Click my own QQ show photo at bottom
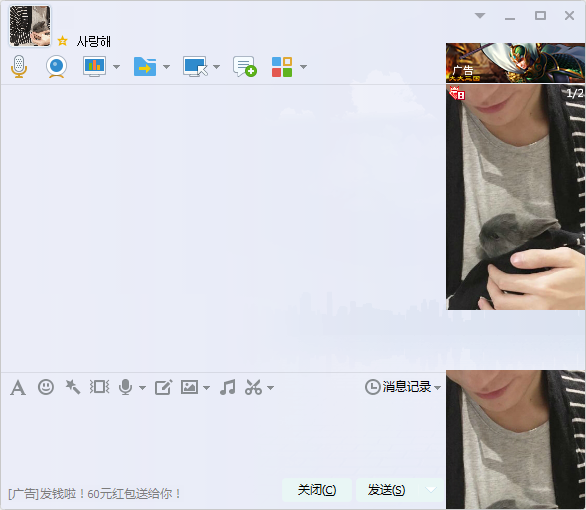This screenshot has height=510, width=586. pos(515,439)
